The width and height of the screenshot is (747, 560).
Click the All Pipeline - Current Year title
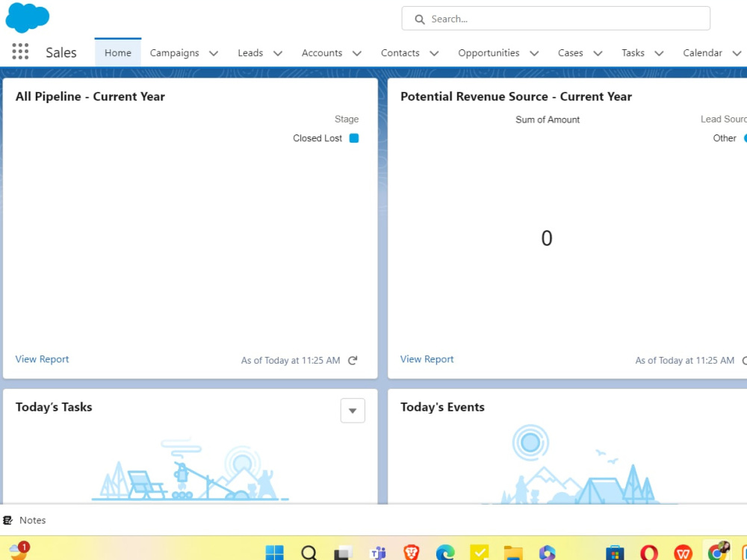90,96
